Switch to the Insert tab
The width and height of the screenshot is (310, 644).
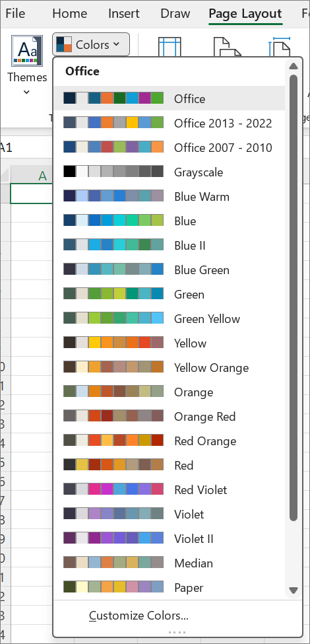124,14
